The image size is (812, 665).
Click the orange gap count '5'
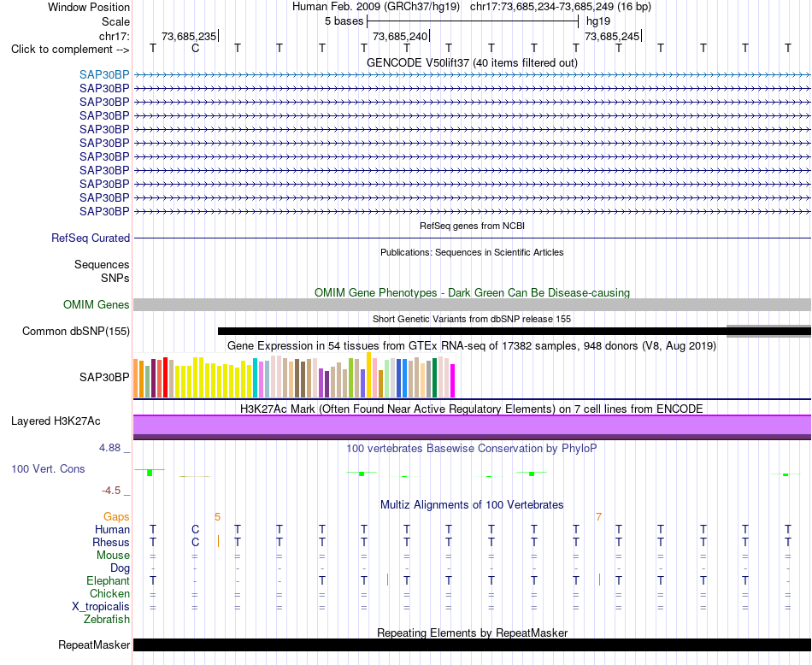pos(217,516)
